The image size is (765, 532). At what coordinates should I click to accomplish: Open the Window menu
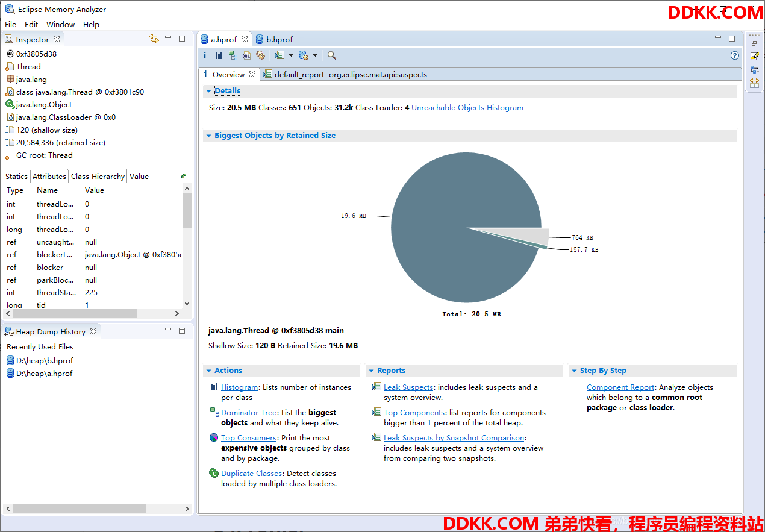pyautogui.click(x=60, y=25)
